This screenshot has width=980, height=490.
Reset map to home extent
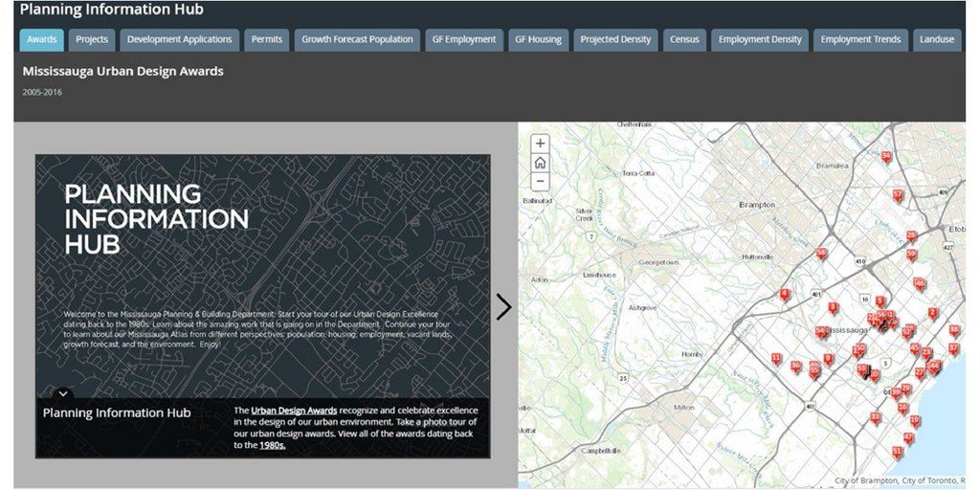(540, 163)
